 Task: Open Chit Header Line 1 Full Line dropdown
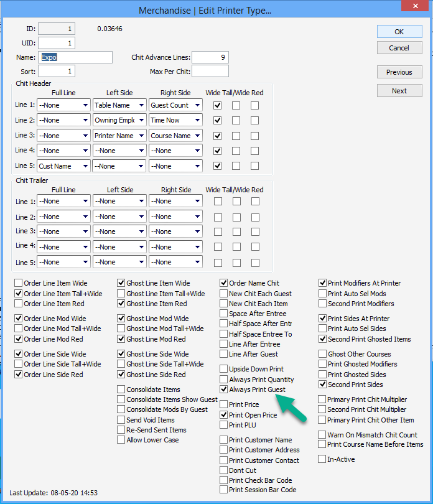tap(63, 105)
